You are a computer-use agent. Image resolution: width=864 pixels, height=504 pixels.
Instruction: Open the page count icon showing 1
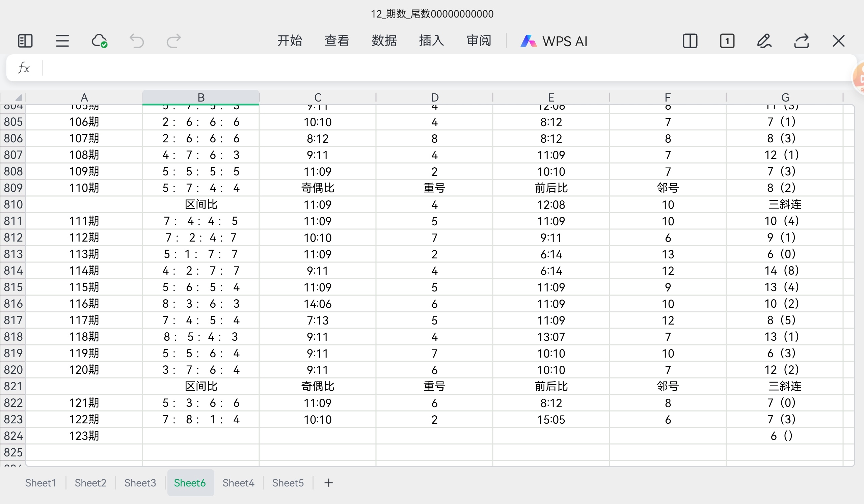(x=727, y=41)
